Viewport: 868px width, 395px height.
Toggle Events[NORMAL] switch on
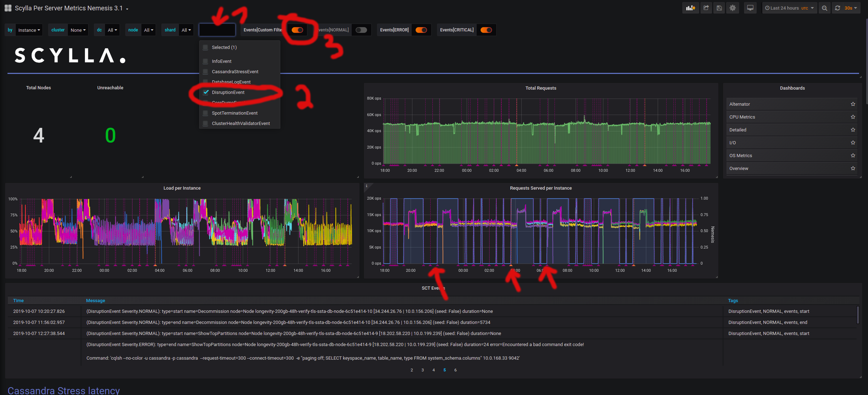pyautogui.click(x=361, y=30)
